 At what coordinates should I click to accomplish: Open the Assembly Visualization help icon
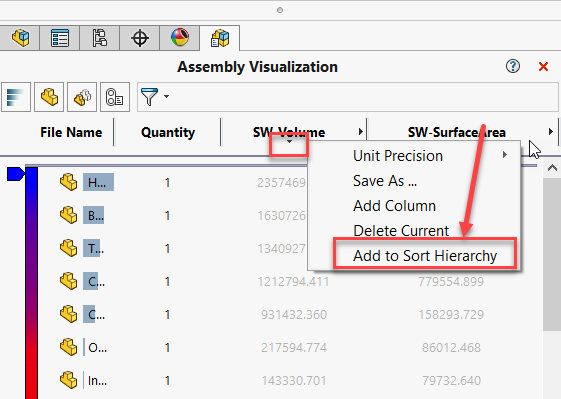pos(513,66)
